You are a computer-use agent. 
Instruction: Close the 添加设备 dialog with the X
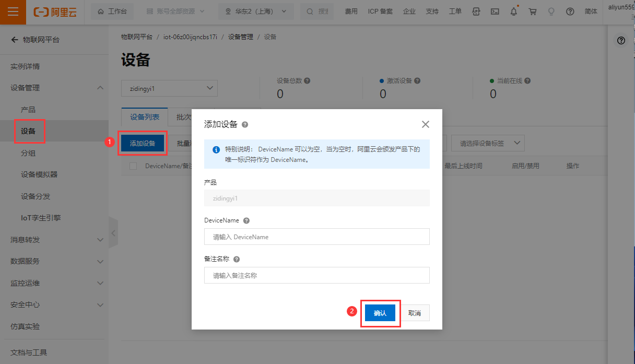[x=425, y=124]
